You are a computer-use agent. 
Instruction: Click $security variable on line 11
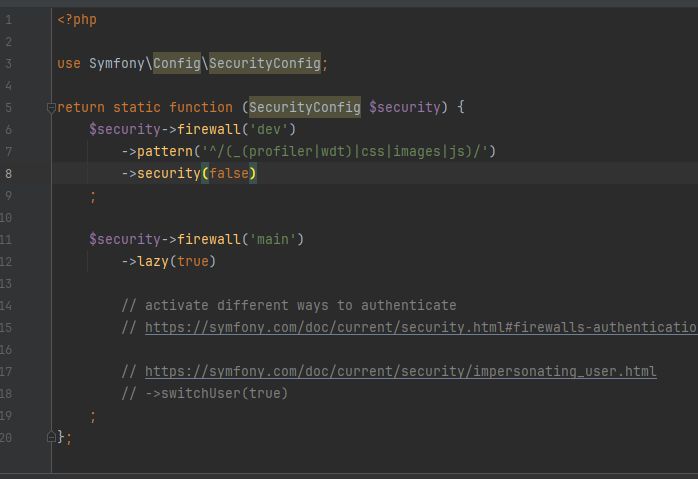[125, 239]
